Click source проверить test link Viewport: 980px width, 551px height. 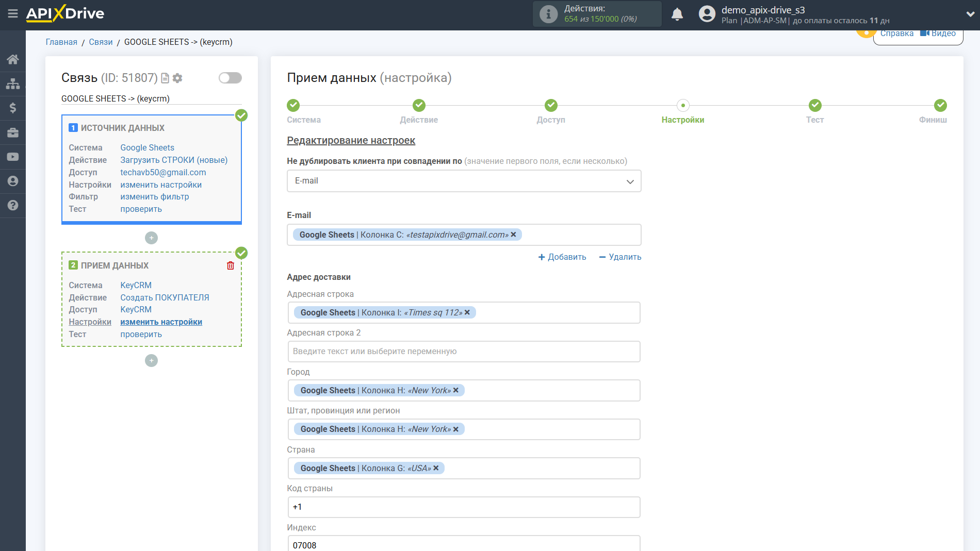pyautogui.click(x=141, y=209)
